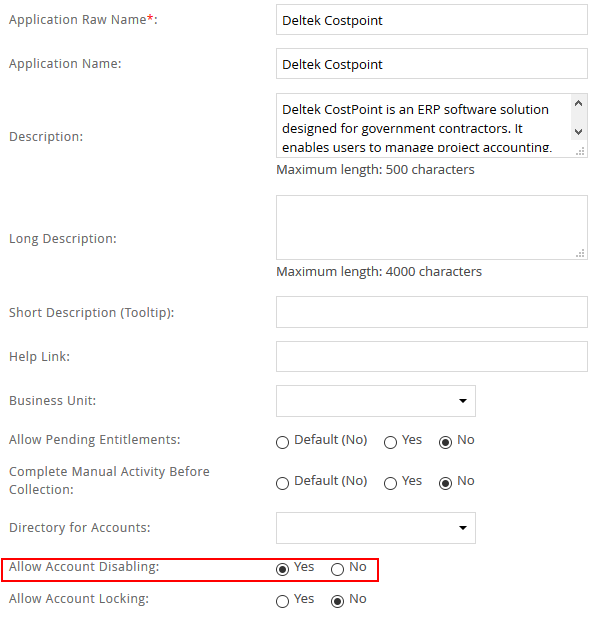Click into the Long Description textarea

432,227
